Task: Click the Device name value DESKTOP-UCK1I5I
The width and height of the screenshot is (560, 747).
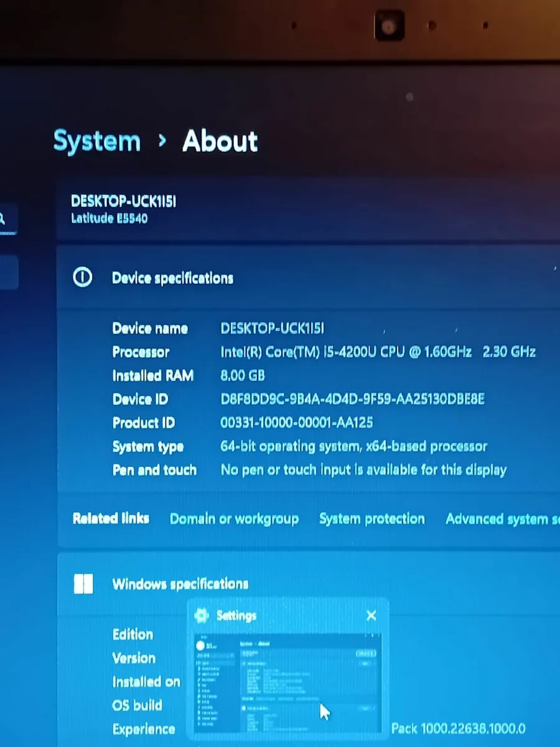Action: pos(272,328)
